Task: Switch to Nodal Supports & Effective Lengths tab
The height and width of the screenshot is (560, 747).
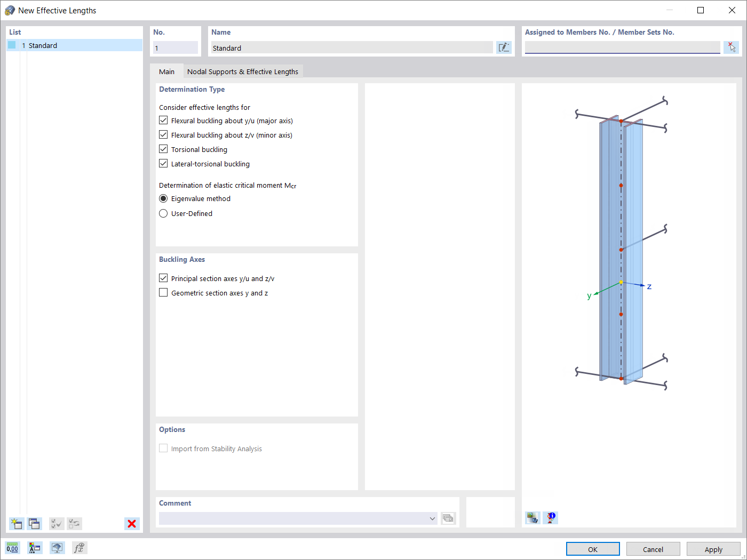Action: click(243, 71)
